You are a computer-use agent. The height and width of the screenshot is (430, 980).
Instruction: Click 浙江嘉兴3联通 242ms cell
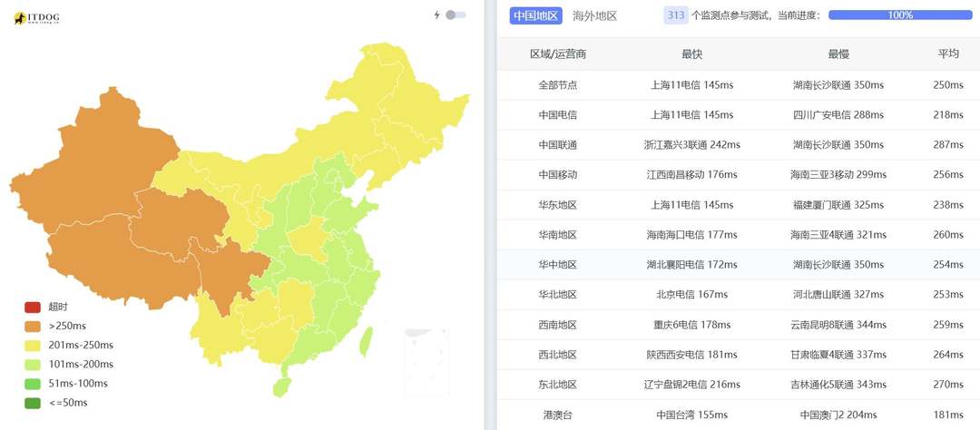691,144
